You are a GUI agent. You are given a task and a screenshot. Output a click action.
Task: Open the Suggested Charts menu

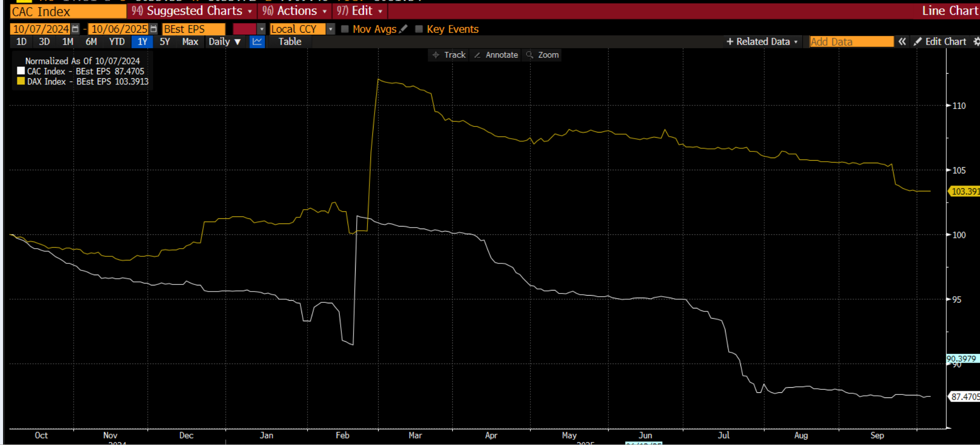[x=192, y=11]
